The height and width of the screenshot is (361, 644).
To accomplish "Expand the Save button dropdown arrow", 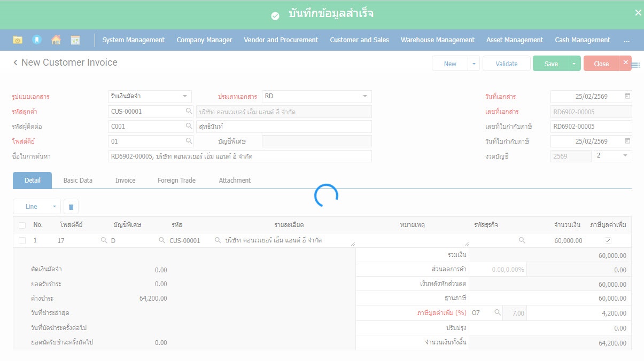I will (x=574, y=64).
